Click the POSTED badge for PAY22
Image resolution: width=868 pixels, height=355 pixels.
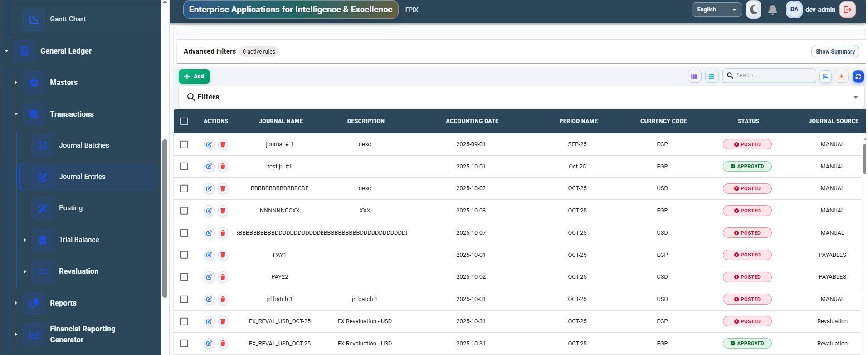(x=747, y=277)
